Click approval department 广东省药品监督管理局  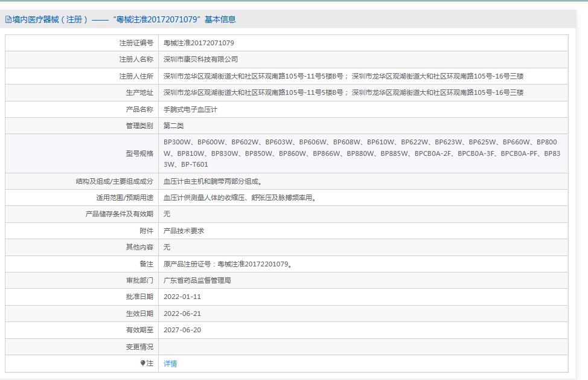pyautogui.click(x=197, y=280)
